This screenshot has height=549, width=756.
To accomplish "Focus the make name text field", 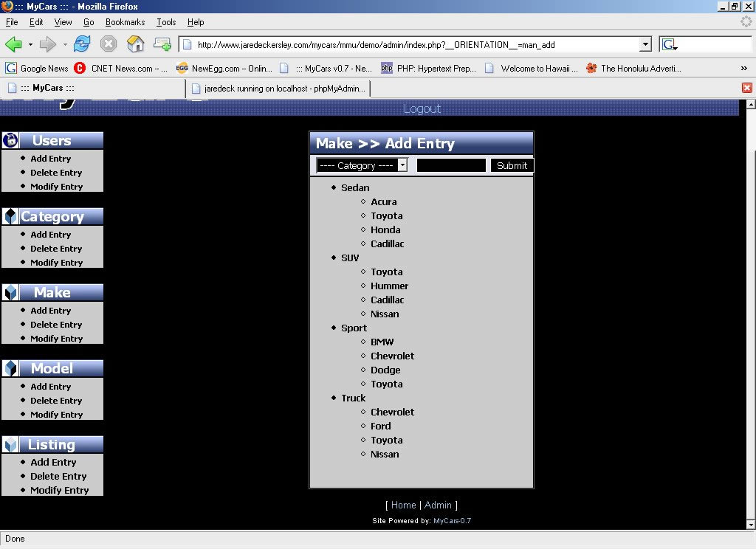I will 451,165.
